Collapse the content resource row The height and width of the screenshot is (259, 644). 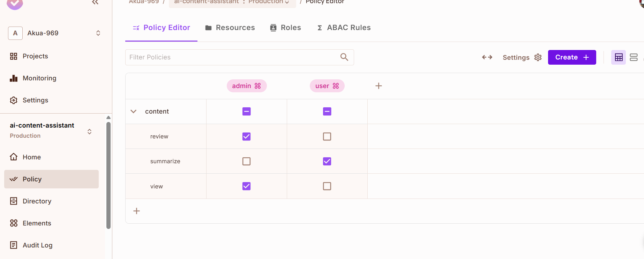tap(133, 111)
